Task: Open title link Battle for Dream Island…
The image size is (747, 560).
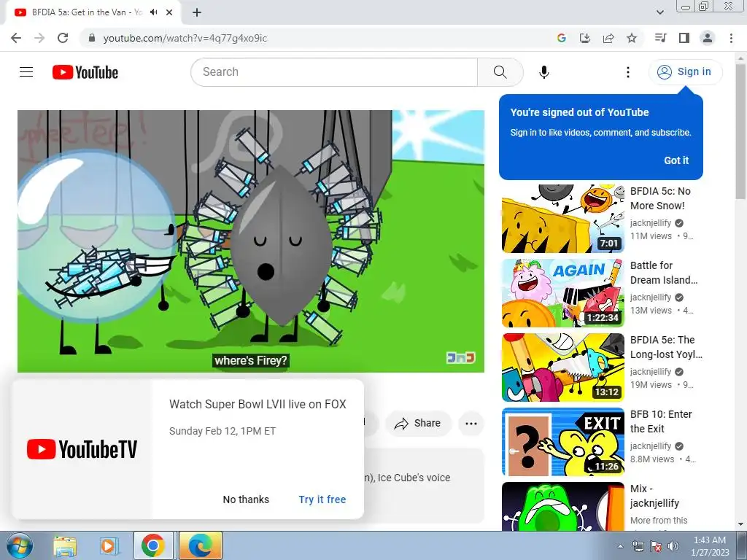Action: pyautogui.click(x=664, y=273)
